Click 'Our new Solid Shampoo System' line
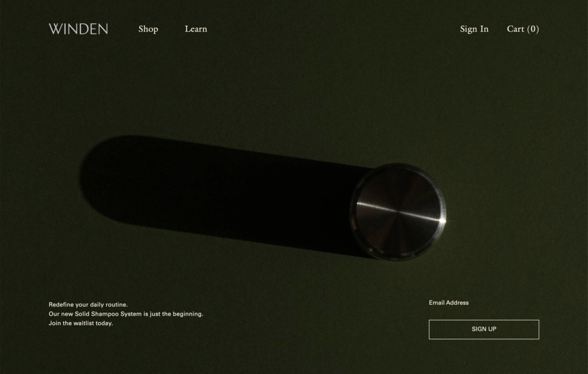588x374 pixels. click(126, 314)
